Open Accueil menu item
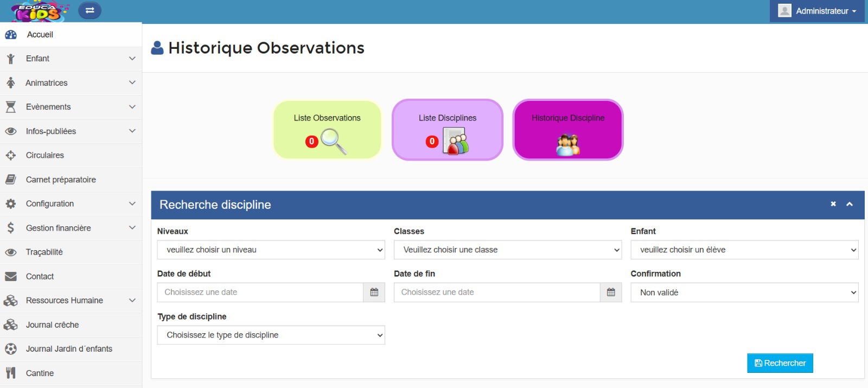The image size is (868, 388). [x=71, y=35]
